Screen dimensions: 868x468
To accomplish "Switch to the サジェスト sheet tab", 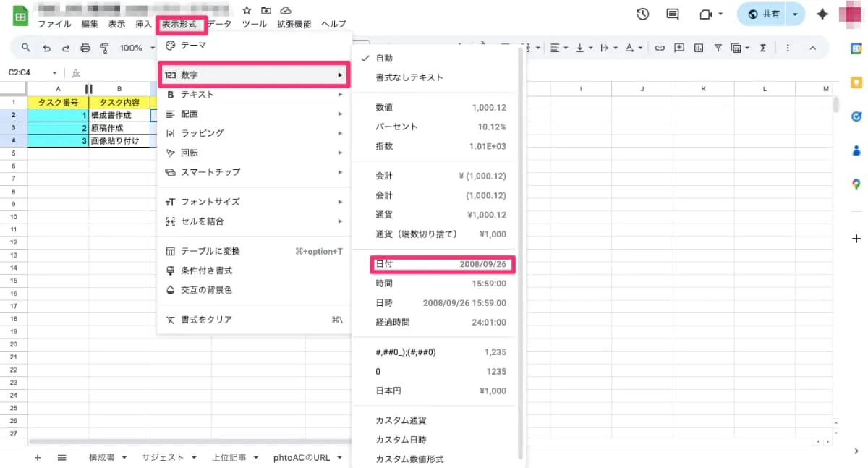I will coord(163,457).
